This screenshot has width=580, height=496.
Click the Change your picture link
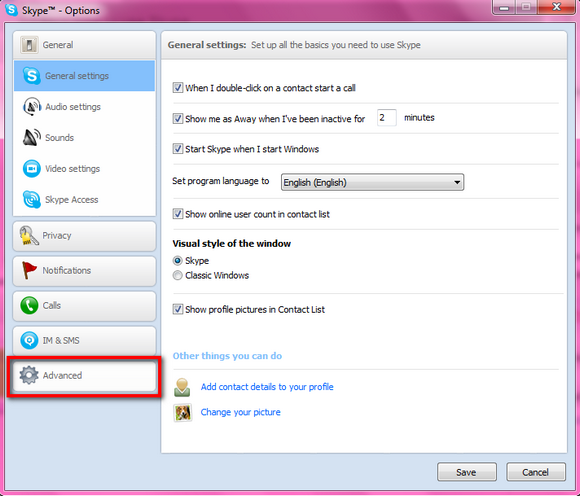pos(240,412)
